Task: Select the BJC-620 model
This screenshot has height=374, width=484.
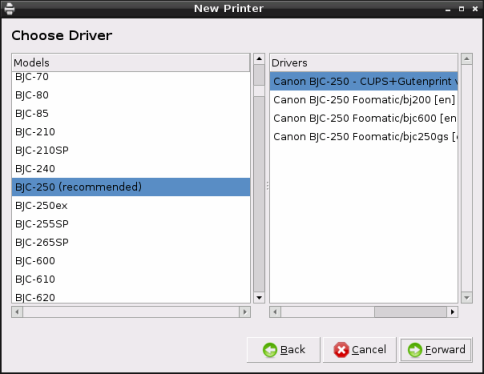Action: 131,297
